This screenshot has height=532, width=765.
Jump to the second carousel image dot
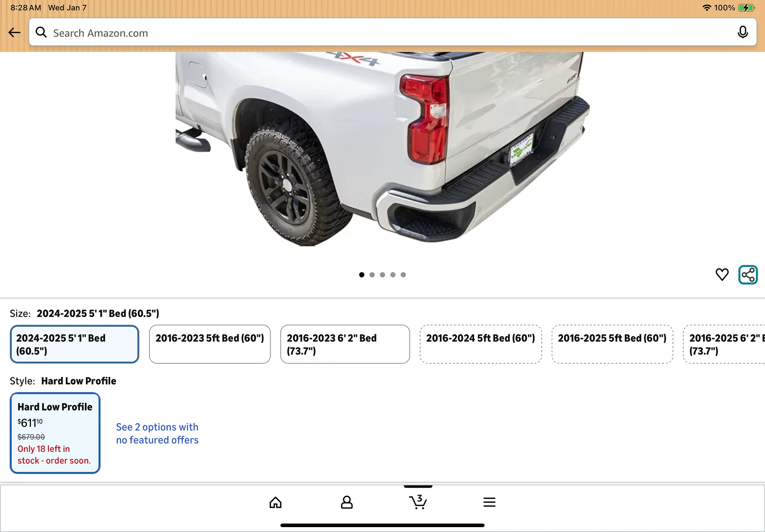point(372,275)
